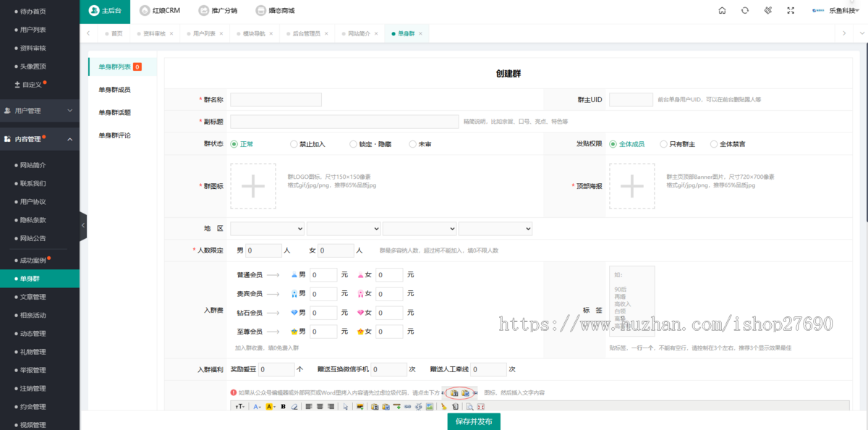Click the 标签 textarea
Viewport: 868px width, 430px height.
tap(632, 301)
